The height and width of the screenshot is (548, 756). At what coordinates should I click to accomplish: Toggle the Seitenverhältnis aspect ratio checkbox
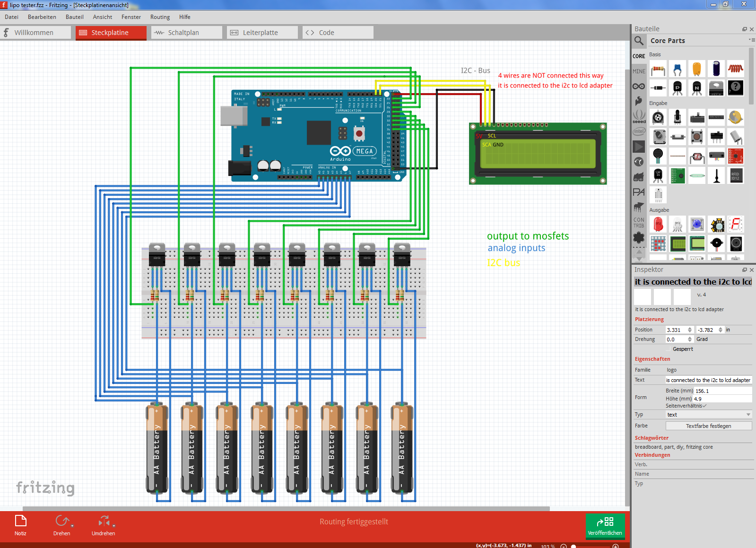(x=704, y=406)
